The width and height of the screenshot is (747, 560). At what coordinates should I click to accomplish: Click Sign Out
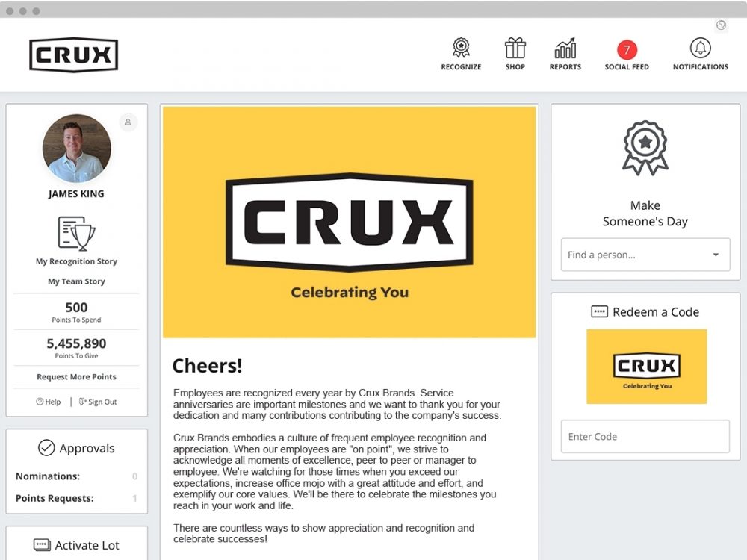point(98,402)
